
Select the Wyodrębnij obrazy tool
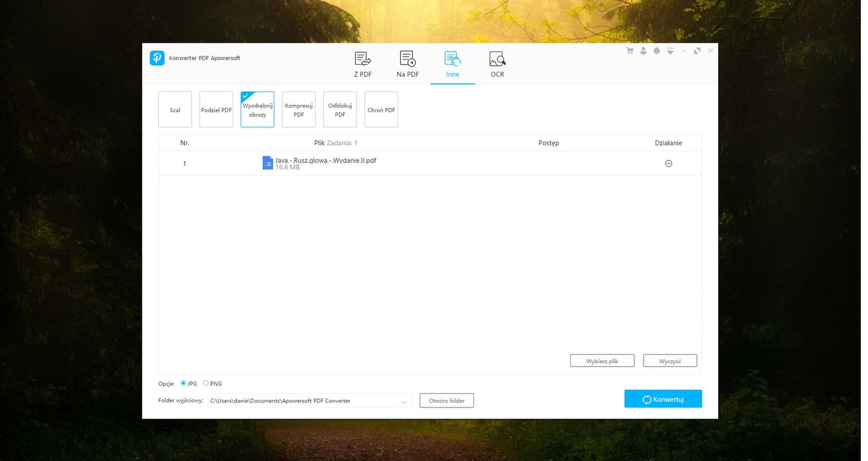[x=257, y=110]
